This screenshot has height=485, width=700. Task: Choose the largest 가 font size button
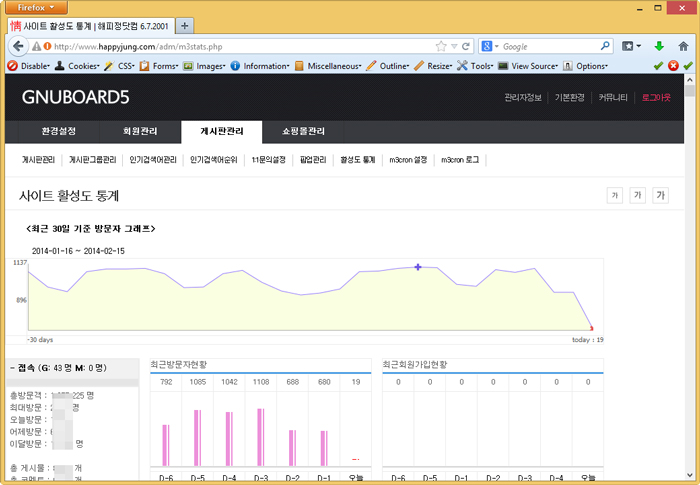660,195
